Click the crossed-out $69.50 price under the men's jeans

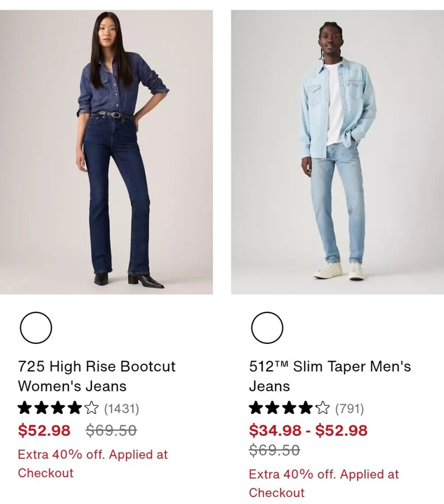274,450
